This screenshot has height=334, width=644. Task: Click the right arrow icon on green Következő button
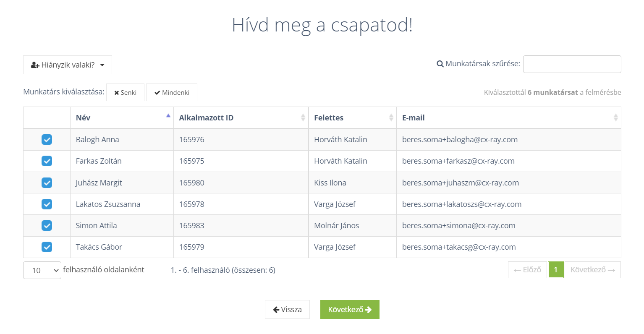point(369,310)
